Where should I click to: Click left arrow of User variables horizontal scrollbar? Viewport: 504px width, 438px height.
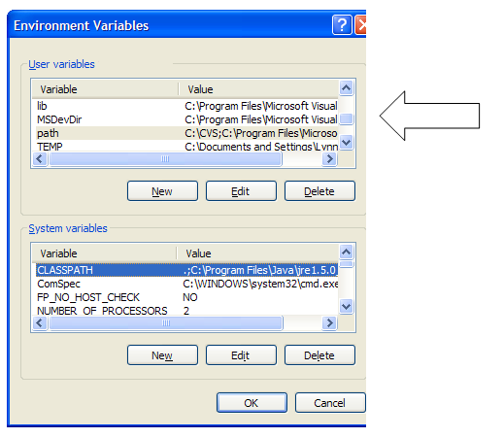[x=40, y=159]
